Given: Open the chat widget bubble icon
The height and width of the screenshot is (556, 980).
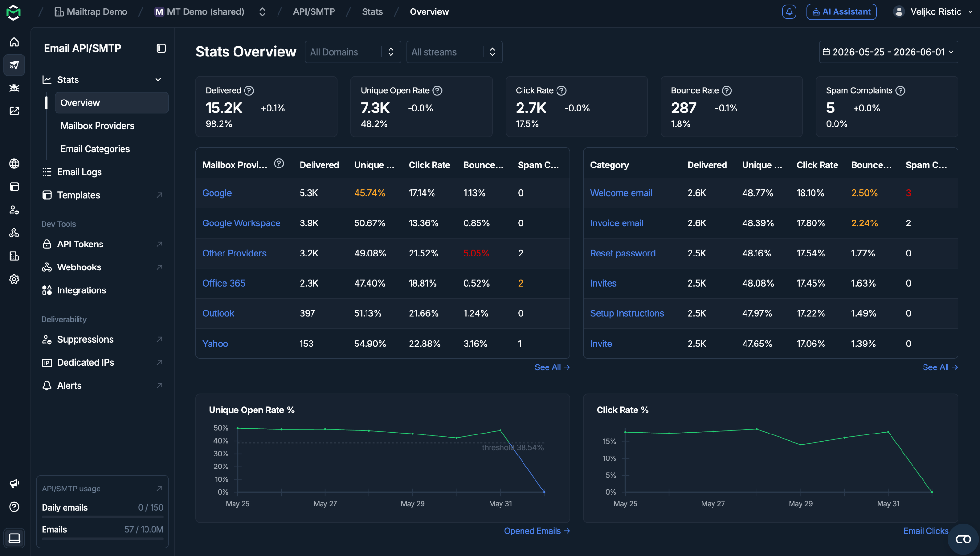Looking at the screenshot, I should coord(963,539).
